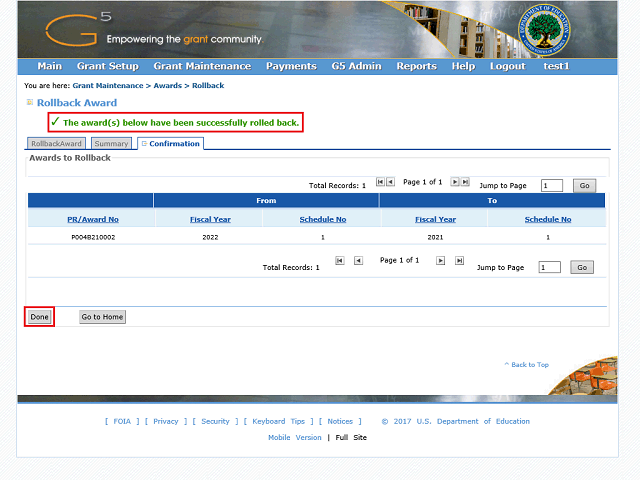
Task: Go to next page in bottom pager
Action: tap(440, 260)
